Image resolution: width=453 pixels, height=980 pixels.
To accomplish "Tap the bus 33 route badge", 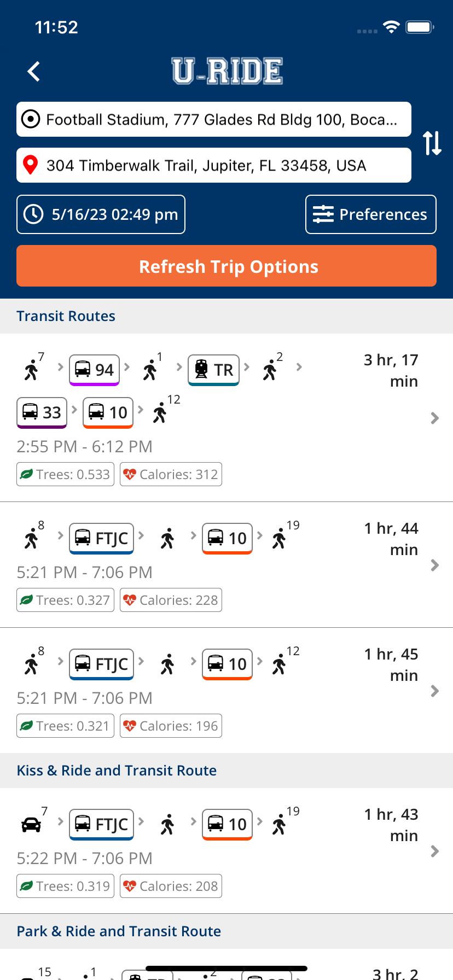I will [x=42, y=412].
